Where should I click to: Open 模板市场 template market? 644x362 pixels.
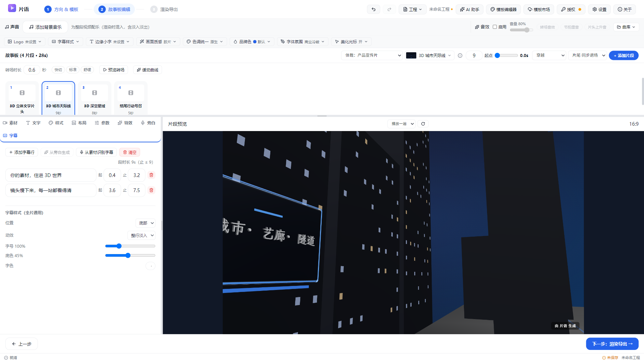point(539,9)
